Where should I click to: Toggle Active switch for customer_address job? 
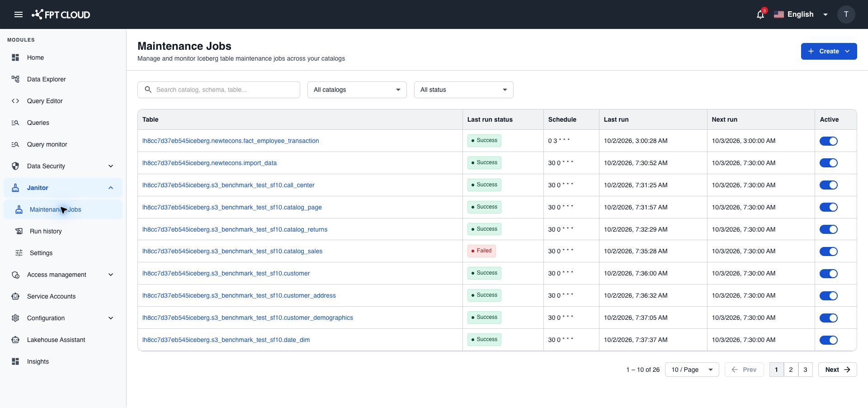828,296
